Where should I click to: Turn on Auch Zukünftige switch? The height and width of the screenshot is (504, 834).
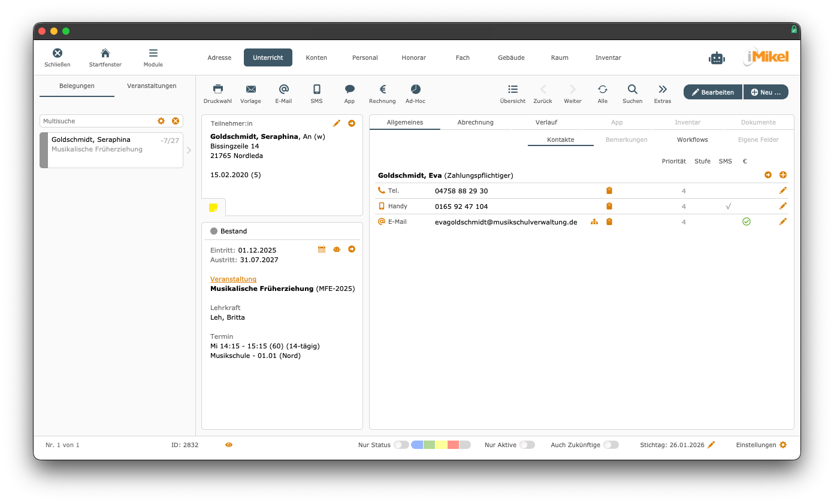pyautogui.click(x=611, y=445)
